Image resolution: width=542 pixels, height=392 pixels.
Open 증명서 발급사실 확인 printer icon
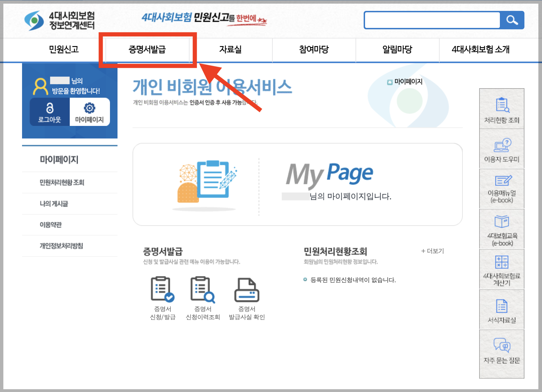coord(247,290)
